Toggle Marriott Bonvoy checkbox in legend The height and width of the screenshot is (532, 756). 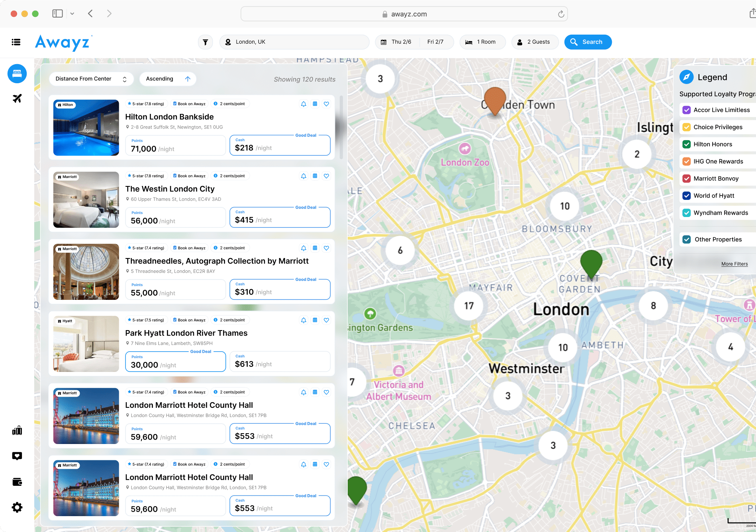[687, 178]
